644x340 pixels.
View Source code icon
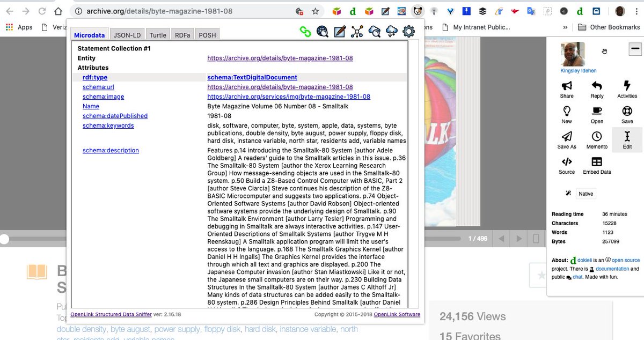click(x=567, y=161)
